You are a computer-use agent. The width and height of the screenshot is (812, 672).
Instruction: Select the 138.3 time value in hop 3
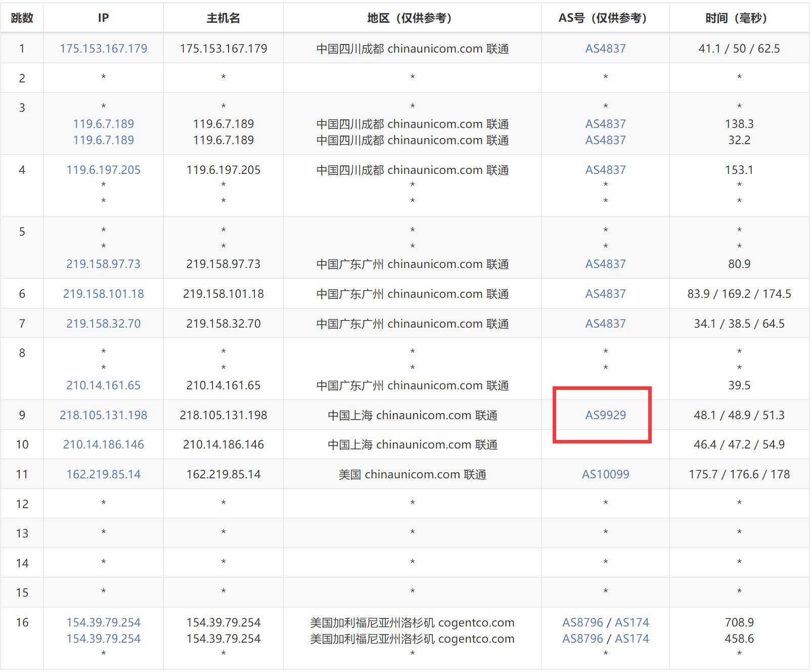tap(739, 124)
